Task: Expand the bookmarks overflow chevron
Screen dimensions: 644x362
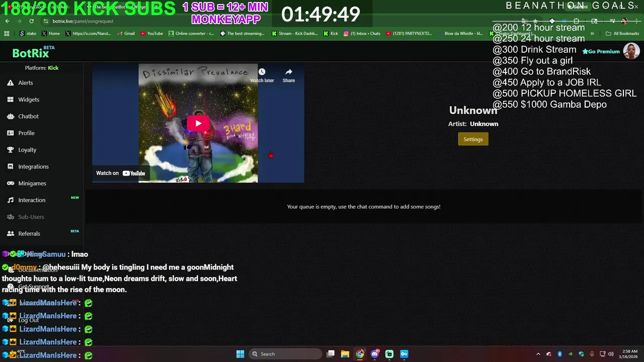Action: pos(592,34)
